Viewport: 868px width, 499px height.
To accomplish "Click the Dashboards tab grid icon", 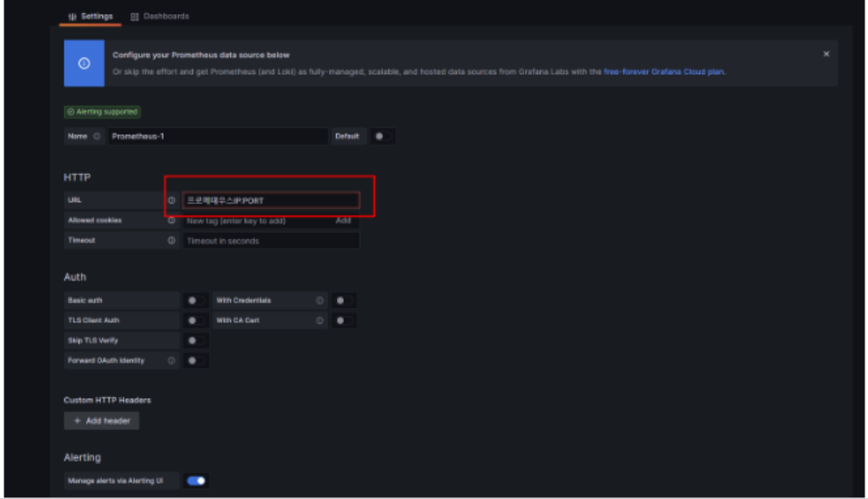I will (135, 17).
